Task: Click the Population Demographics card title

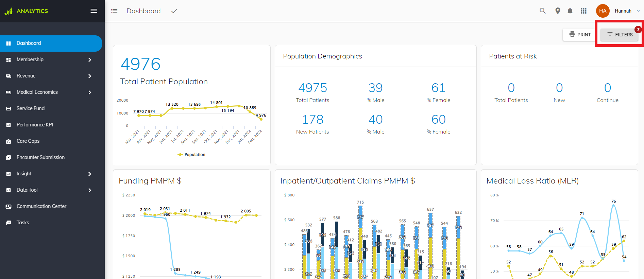Action: point(322,56)
